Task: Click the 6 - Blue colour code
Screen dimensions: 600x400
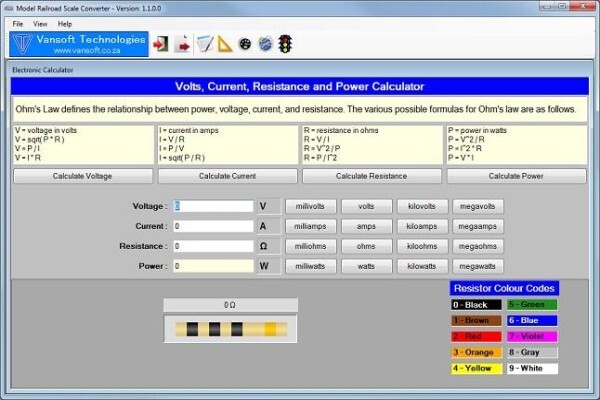Action: click(x=532, y=320)
